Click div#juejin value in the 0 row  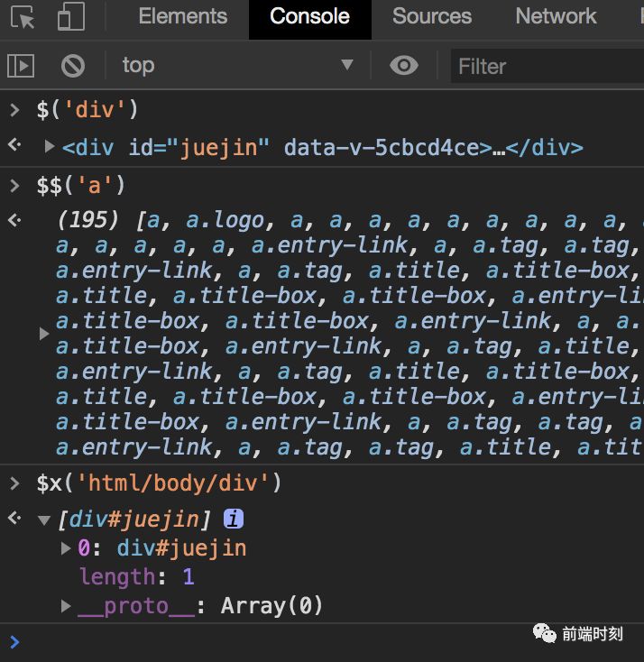[x=181, y=548]
